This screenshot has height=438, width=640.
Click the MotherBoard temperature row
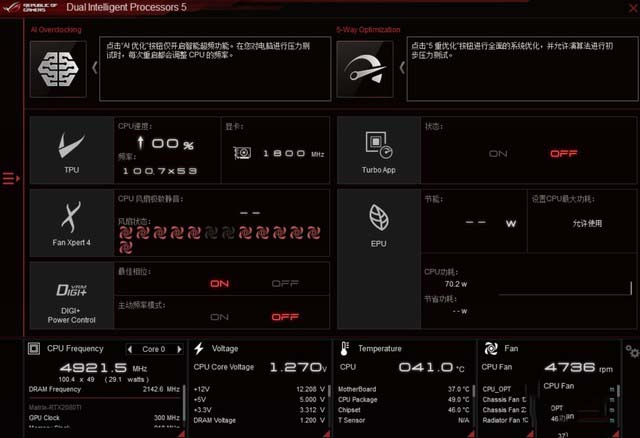(x=403, y=389)
